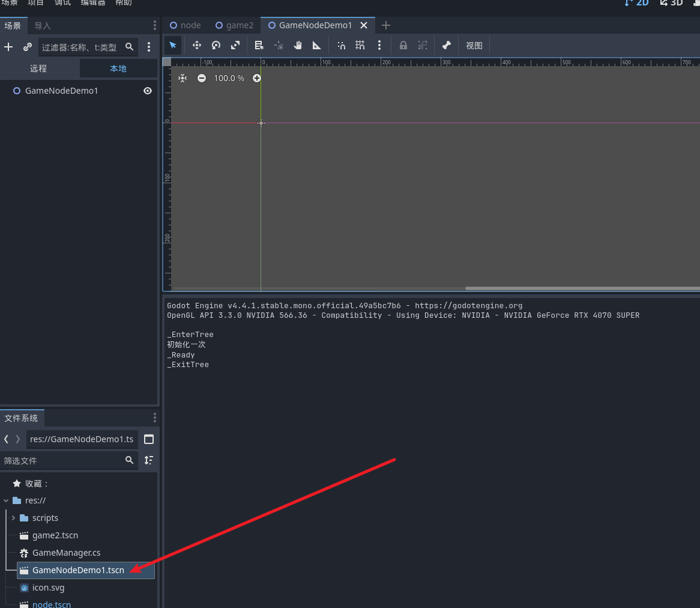Toggle filesystem split mode icon
This screenshot has height=608, width=700.
pos(149,439)
